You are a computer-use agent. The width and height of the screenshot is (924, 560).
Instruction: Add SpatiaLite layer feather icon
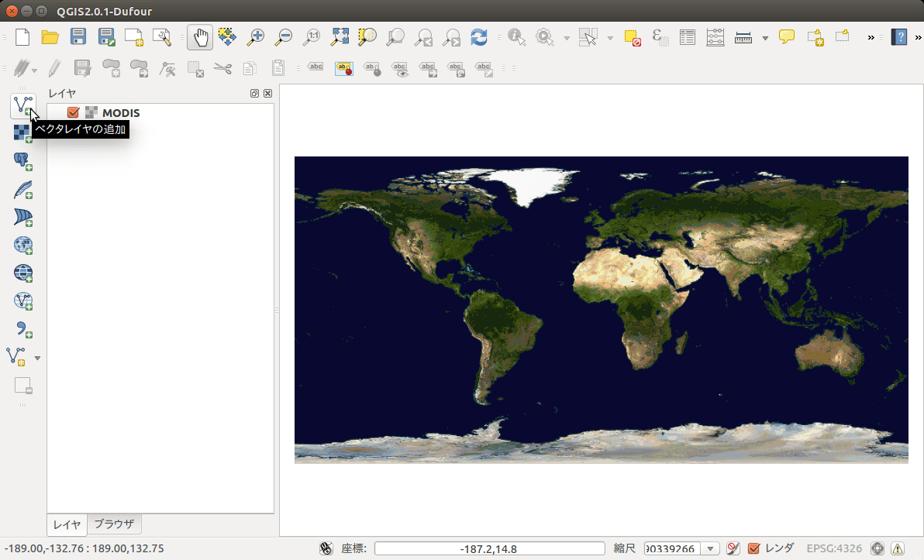tap(23, 190)
